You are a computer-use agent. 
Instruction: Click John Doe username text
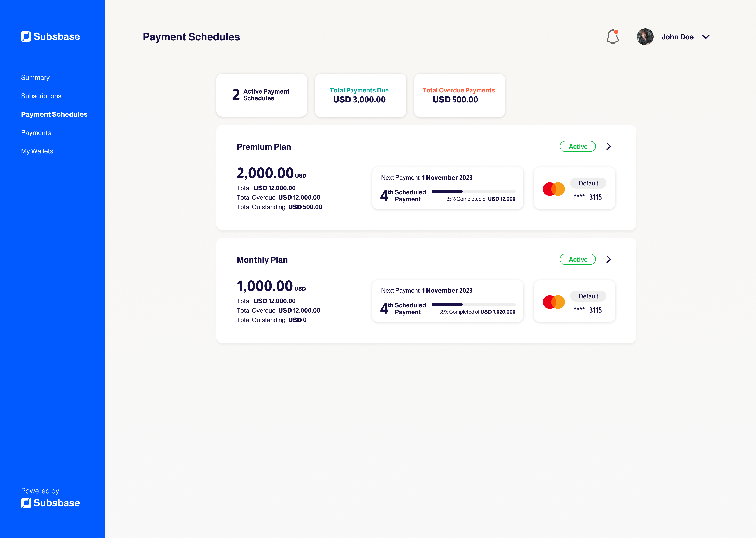click(677, 37)
